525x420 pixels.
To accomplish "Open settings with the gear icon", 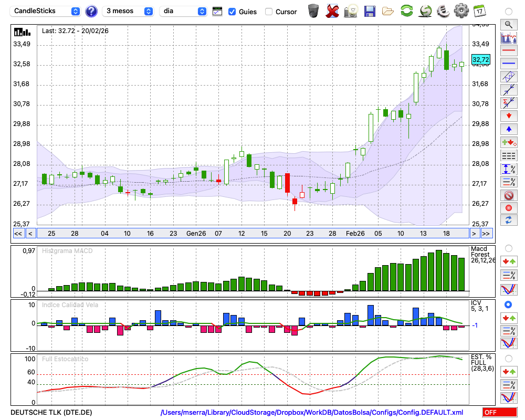I will (x=461, y=11).
